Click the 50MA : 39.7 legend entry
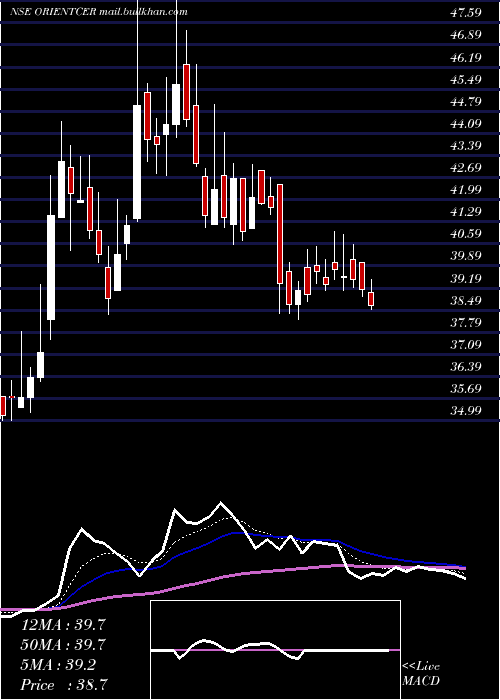 click(63, 644)
